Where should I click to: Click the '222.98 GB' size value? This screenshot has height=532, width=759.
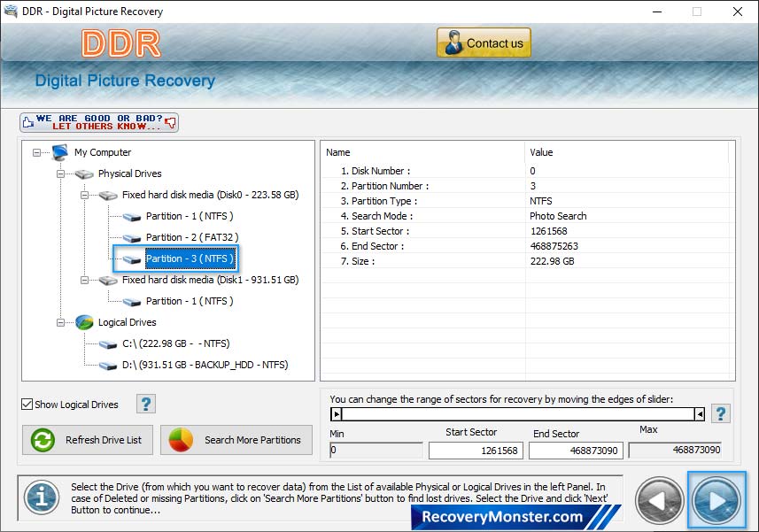552,261
